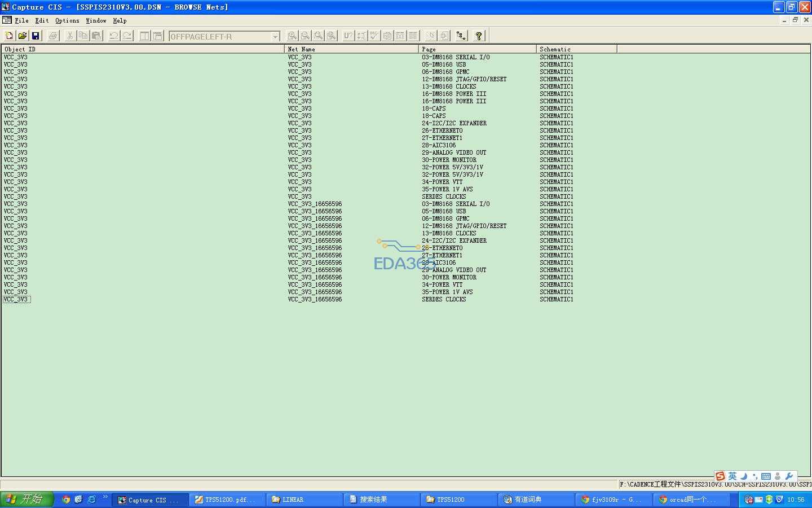Viewport: 812px width, 508px height.
Task: Open the Create Netlist tool
Action: pyautogui.click(x=387, y=36)
